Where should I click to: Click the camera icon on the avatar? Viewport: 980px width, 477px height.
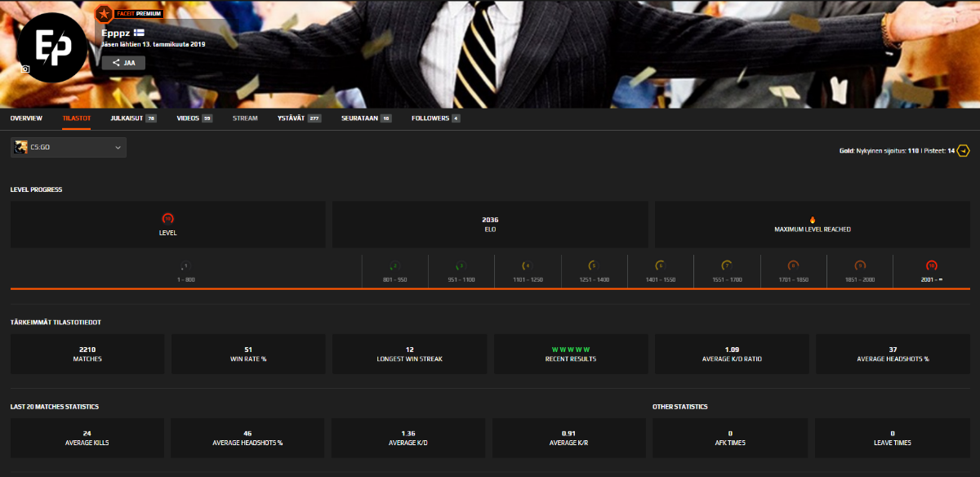tap(25, 69)
